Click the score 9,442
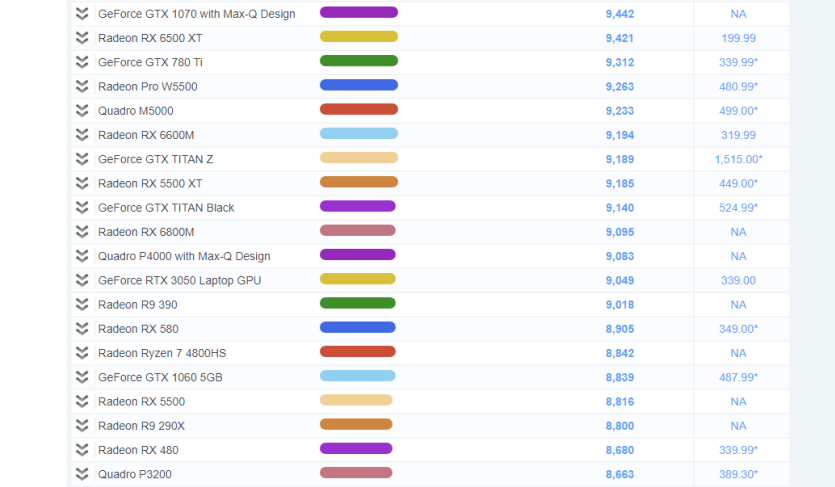The image size is (835, 487). point(620,14)
